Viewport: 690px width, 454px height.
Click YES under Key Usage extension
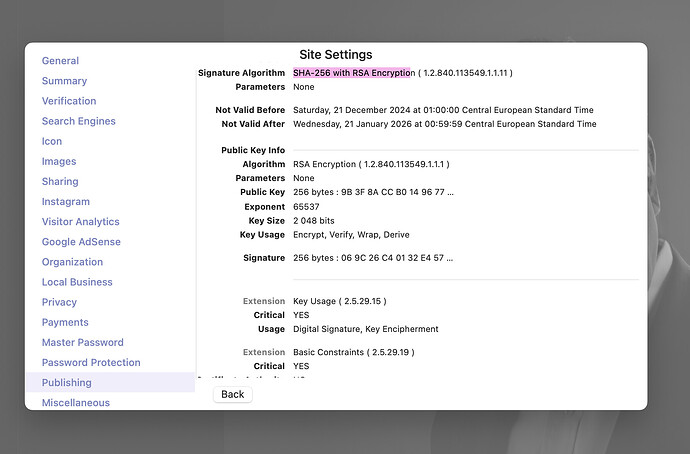pyautogui.click(x=301, y=315)
